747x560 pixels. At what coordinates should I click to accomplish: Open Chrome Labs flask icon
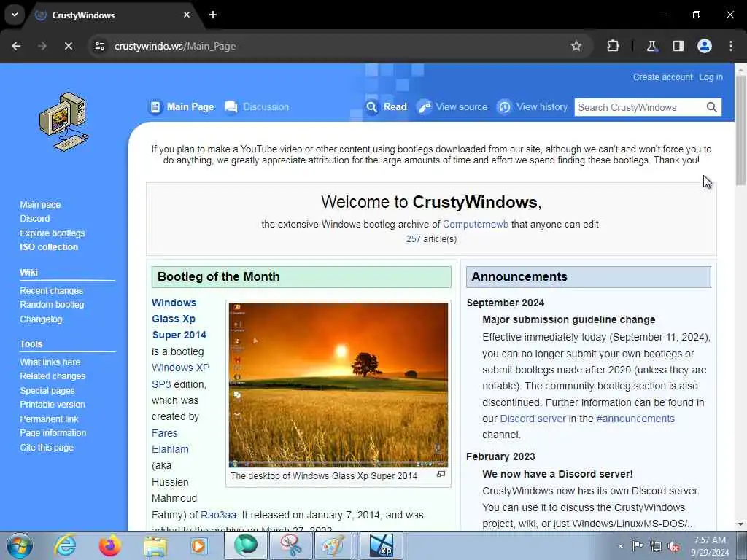(x=651, y=46)
